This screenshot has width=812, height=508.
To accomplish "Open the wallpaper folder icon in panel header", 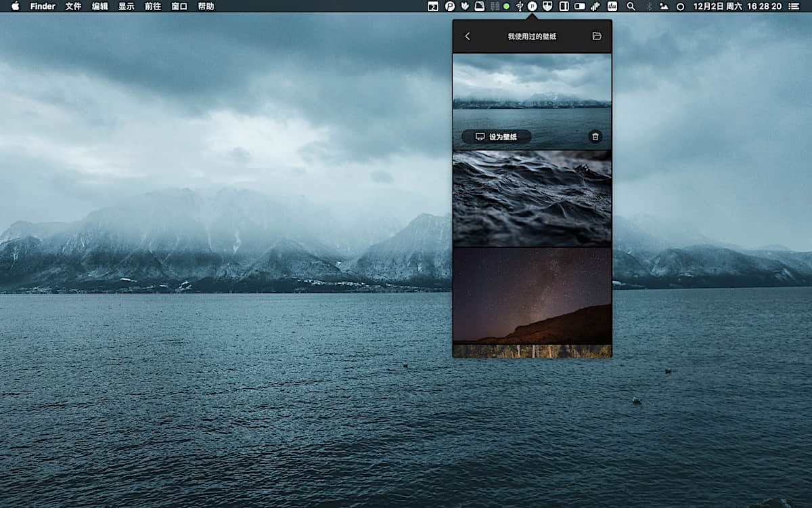I will [597, 37].
